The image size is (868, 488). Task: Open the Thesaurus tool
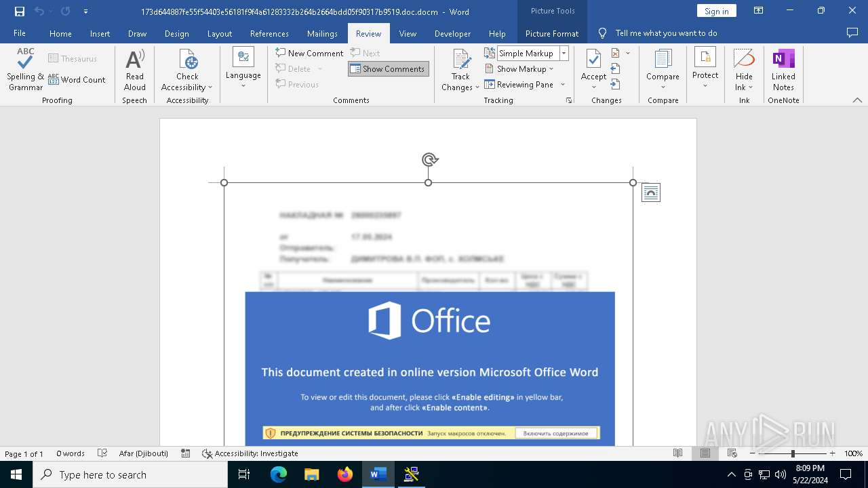(x=73, y=59)
